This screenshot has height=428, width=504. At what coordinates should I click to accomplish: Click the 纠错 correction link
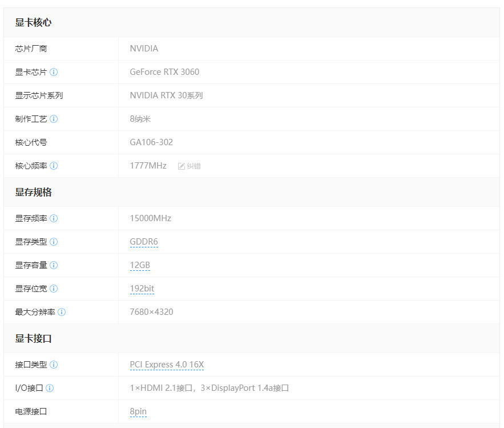(x=194, y=166)
